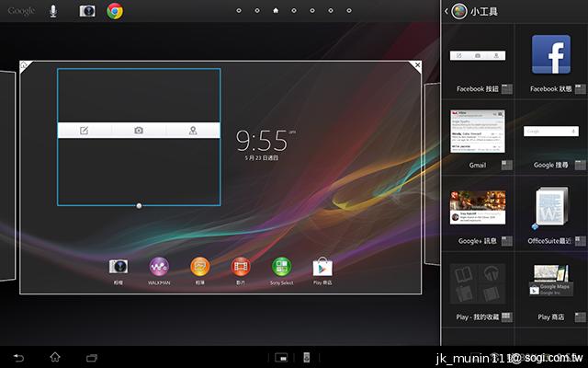Pick the Google 搜尋 widget
The height and width of the screenshot is (368, 588).
tap(551, 131)
